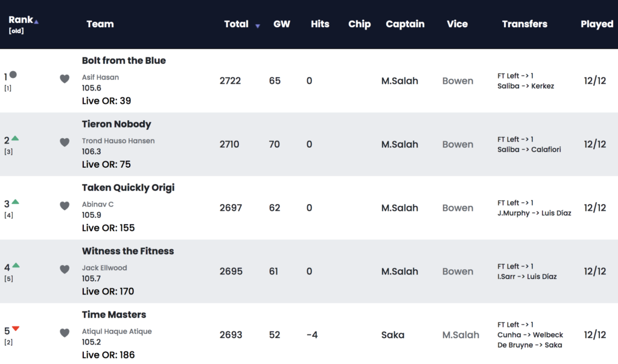Click Transfers column header
Screen dimensions: 618x364
point(524,24)
